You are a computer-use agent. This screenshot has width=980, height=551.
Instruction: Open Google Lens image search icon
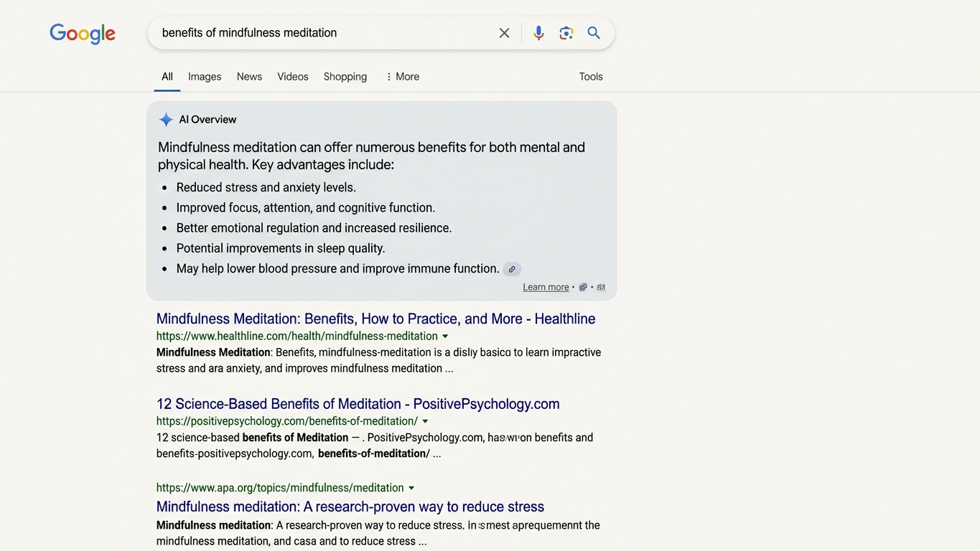566,33
